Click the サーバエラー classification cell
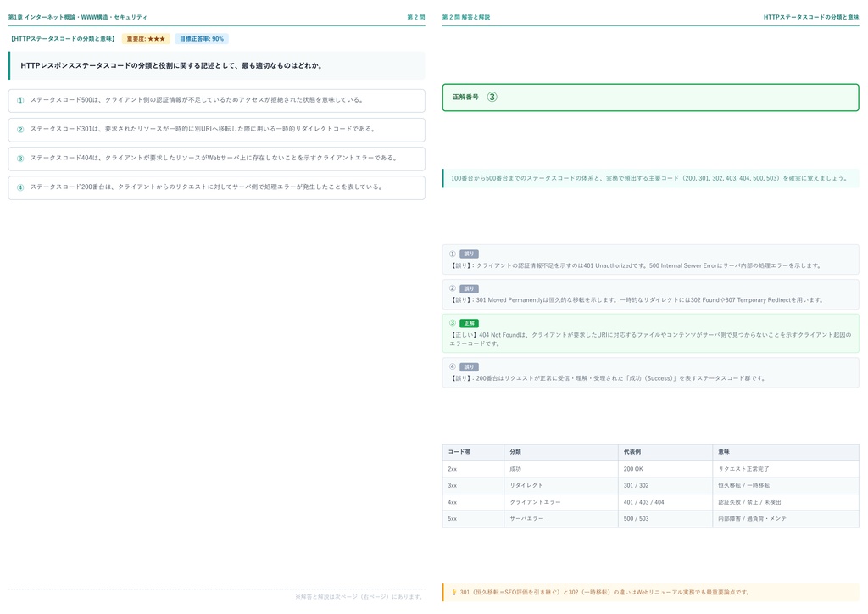The image size is (868, 614). point(561,519)
